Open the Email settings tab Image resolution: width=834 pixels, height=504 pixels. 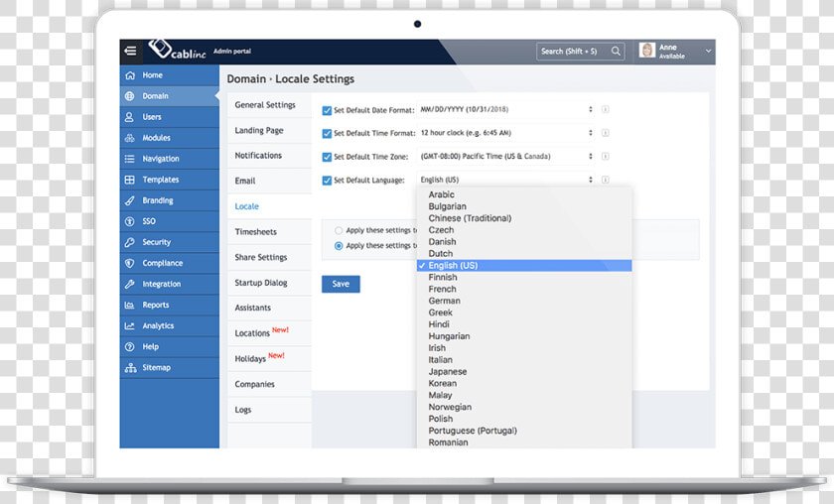tap(269, 182)
